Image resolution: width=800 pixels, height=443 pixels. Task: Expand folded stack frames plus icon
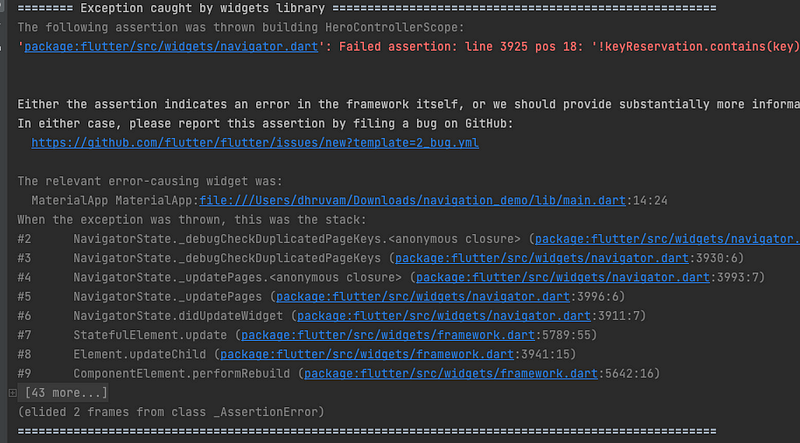[x=13, y=393]
